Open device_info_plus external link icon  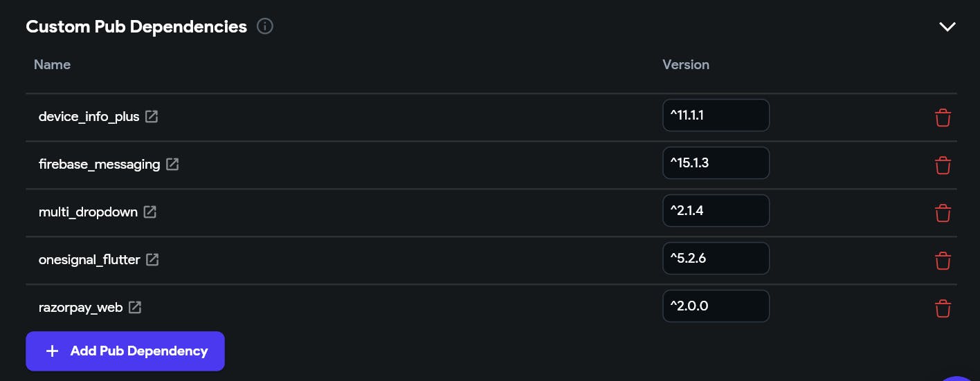pos(152,116)
